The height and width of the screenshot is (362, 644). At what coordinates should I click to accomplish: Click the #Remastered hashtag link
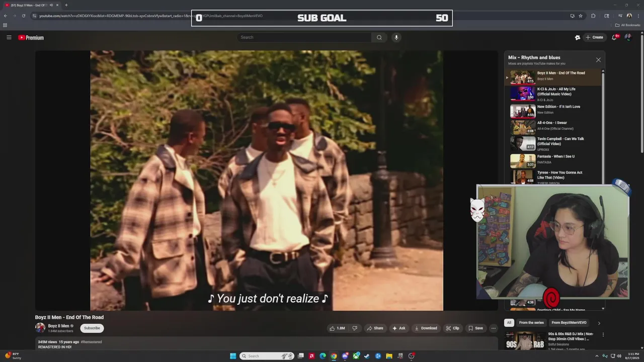91,342
